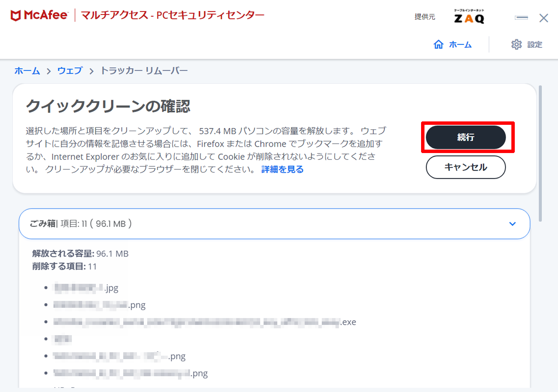
Task: Click the キャンセル button
Action: [x=466, y=167]
